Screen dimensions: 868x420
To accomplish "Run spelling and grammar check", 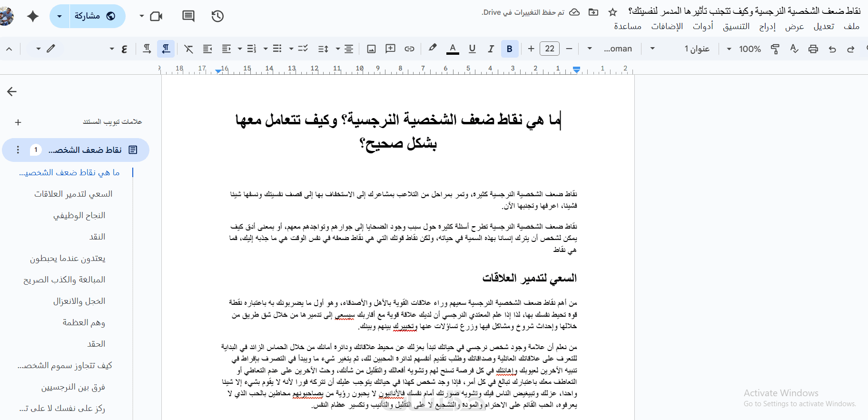I will pos(794,49).
